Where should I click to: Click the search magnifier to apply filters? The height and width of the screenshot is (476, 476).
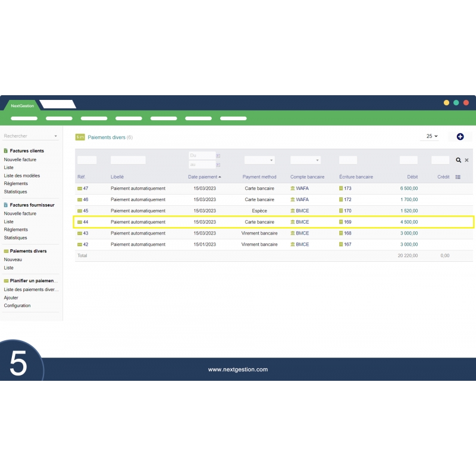pyautogui.click(x=458, y=160)
